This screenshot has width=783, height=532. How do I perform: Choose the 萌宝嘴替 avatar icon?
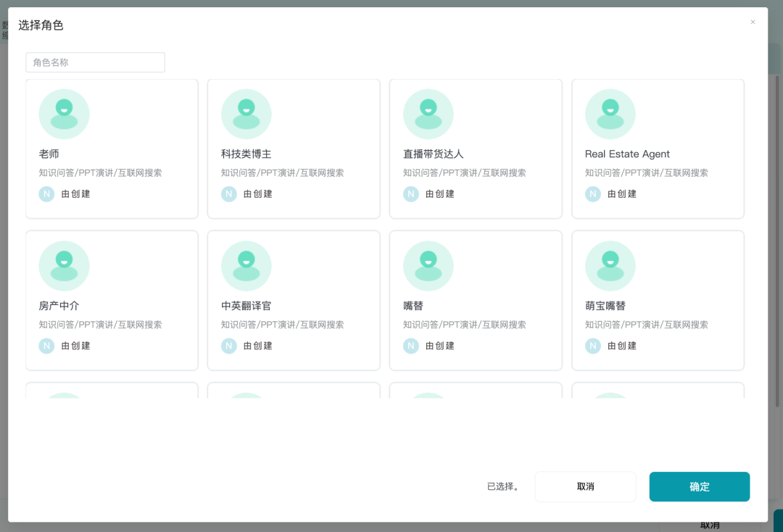coord(610,266)
